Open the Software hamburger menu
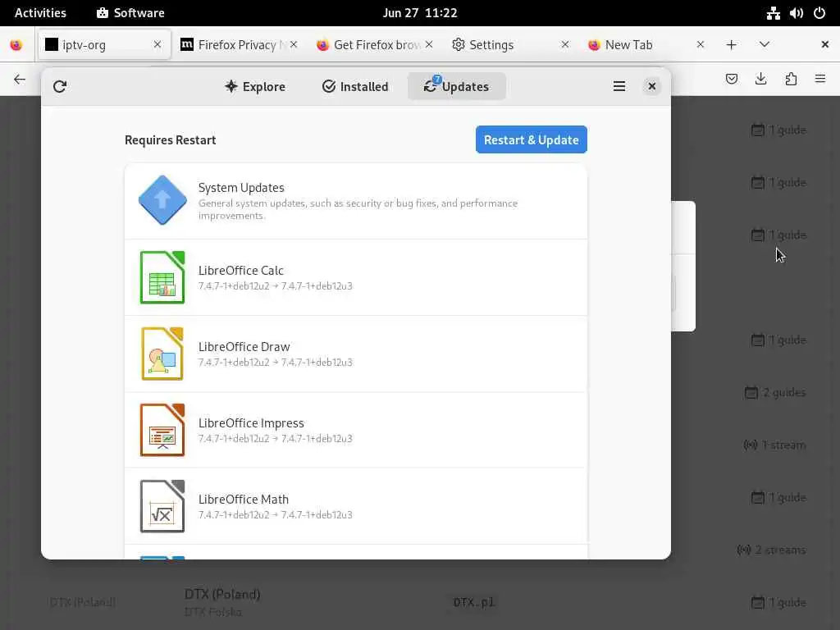 (x=619, y=86)
